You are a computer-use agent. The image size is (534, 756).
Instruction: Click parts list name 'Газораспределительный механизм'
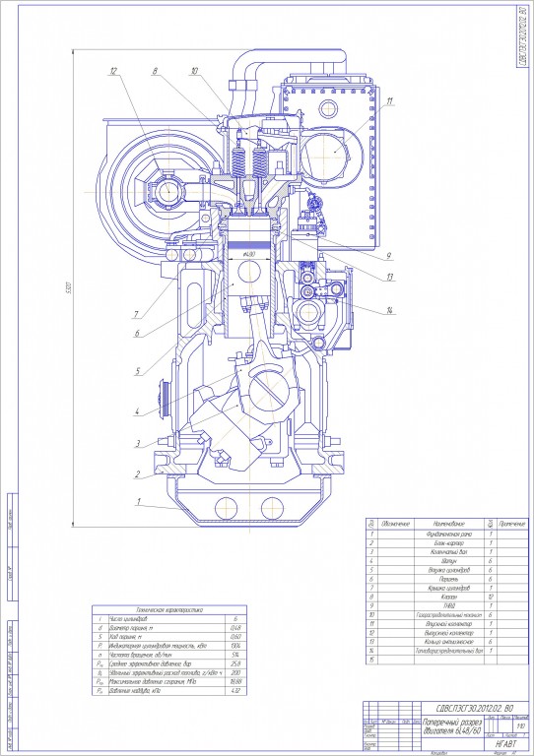click(x=449, y=614)
